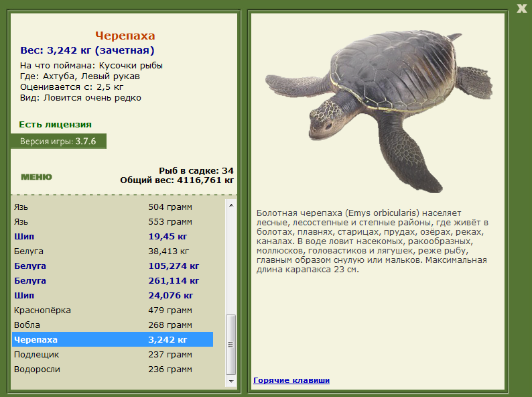
Task: Click the Версия игры: 3.7.6 label
Action: coord(58,141)
